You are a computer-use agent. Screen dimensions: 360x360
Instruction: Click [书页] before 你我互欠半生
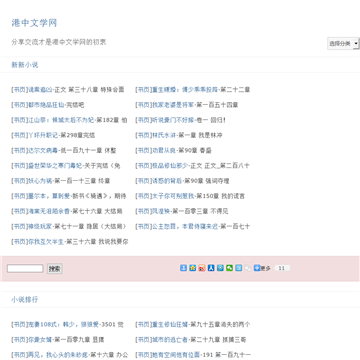click(x=20, y=241)
